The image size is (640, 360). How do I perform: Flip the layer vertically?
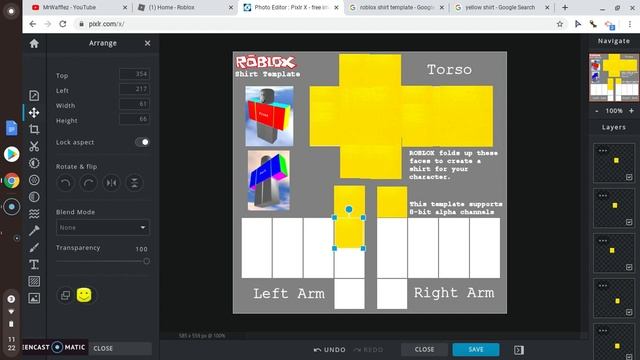click(x=134, y=183)
